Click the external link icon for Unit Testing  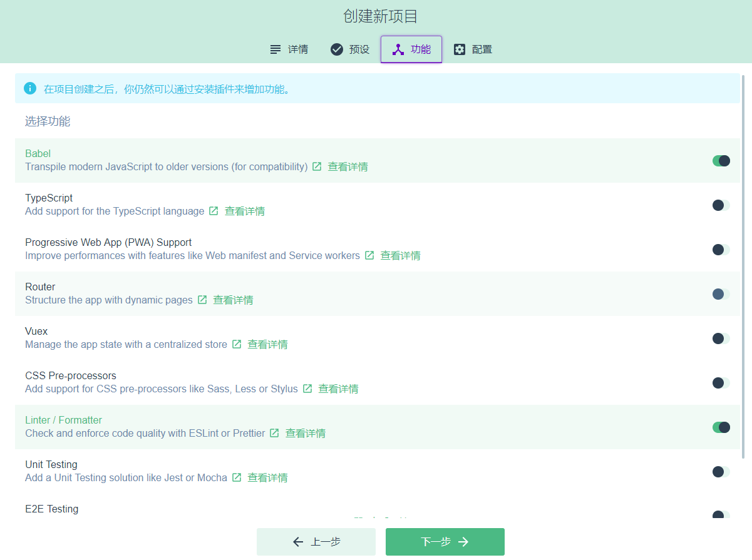237,477
